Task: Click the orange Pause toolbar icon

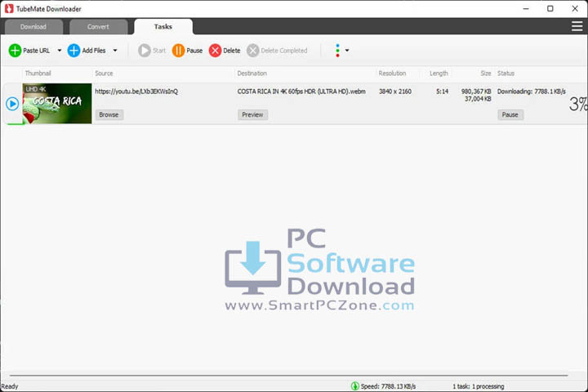Action: click(x=178, y=51)
